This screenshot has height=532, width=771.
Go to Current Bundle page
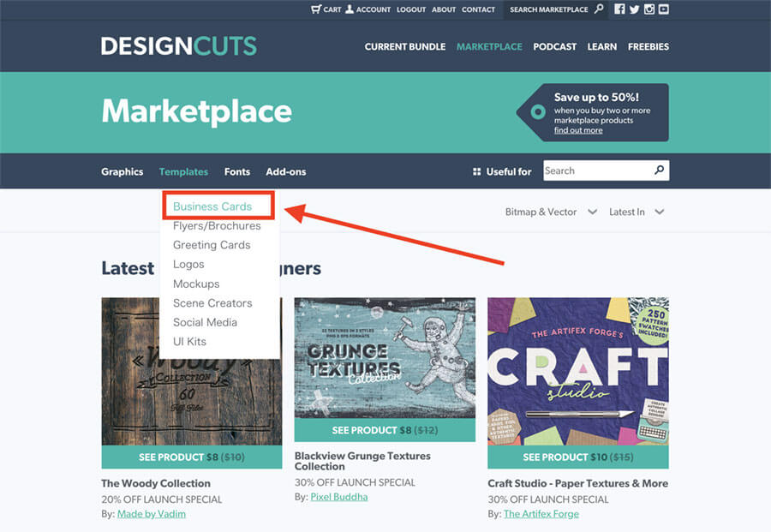405,47
